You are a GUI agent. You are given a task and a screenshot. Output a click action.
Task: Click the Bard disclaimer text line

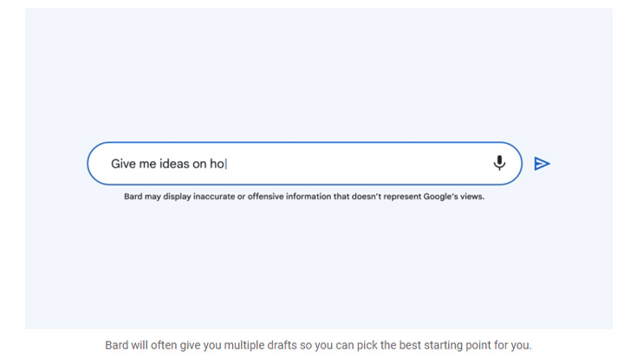(303, 196)
